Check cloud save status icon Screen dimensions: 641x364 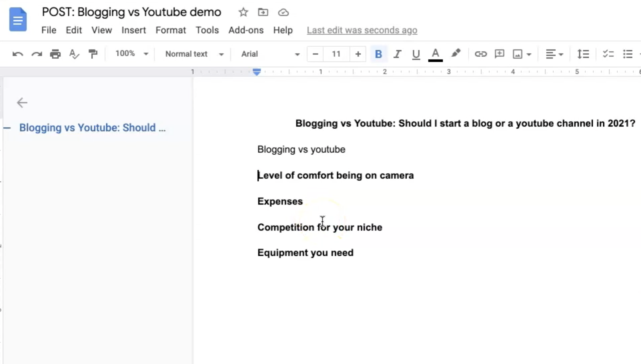click(x=283, y=12)
